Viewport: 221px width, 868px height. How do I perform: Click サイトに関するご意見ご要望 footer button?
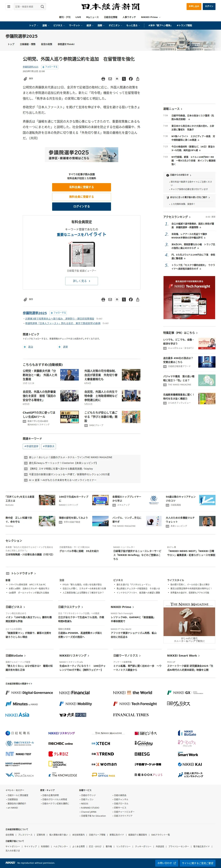tap(197, 863)
